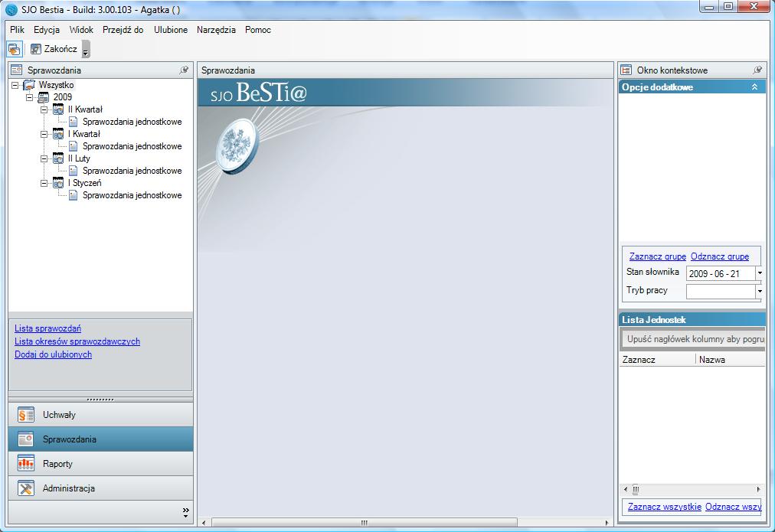This screenshot has width=775, height=532.
Task: Click the Zaznacz wszystkie link
Action: point(664,507)
